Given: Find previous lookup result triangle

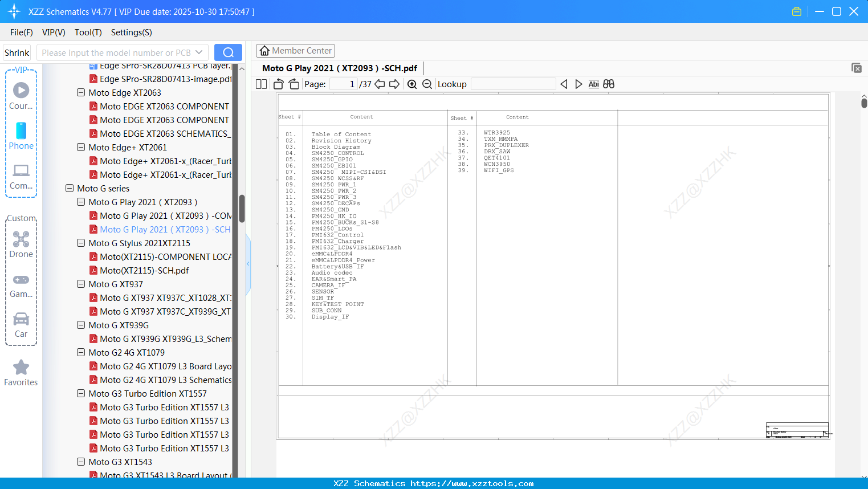Looking at the screenshot, I should pos(564,84).
